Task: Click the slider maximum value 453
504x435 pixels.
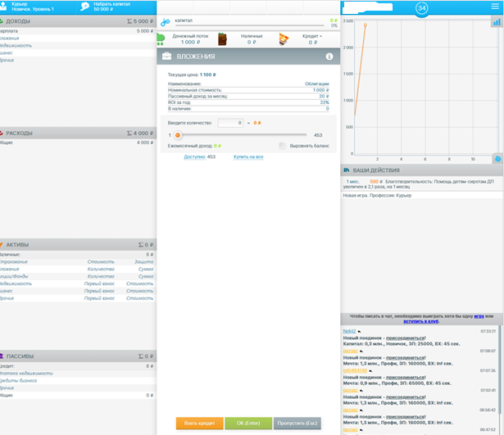Action: [318, 135]
